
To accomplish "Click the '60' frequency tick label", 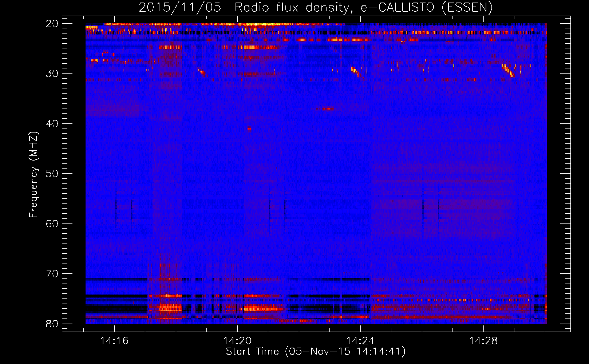I will coord(52,223).
